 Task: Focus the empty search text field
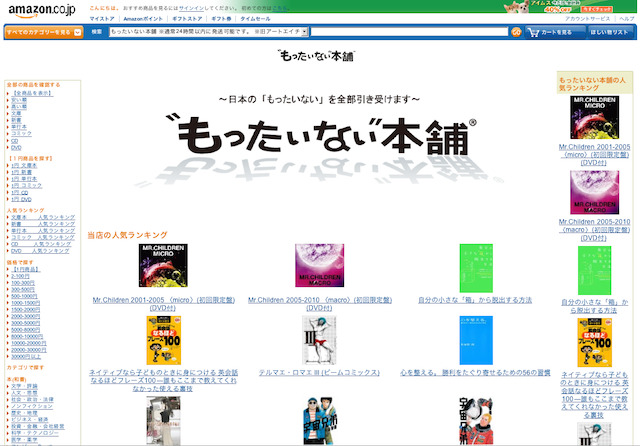coord(409,31)
